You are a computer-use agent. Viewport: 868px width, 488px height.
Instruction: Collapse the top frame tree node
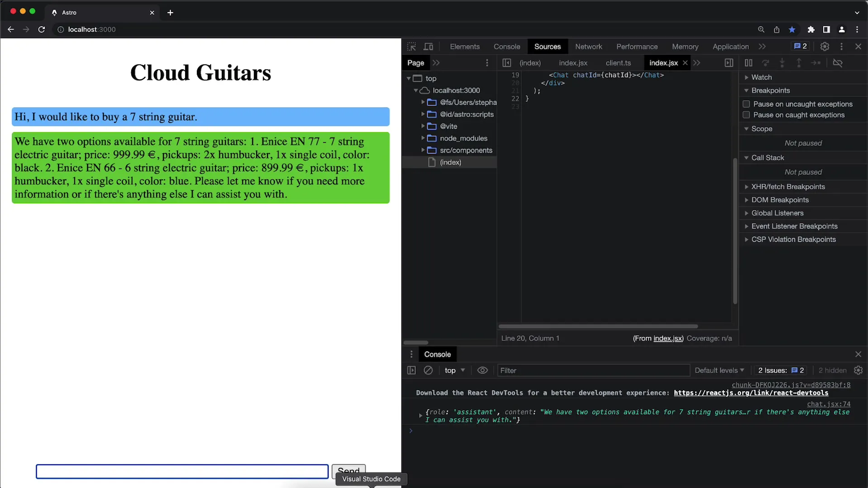coord(409,78)
